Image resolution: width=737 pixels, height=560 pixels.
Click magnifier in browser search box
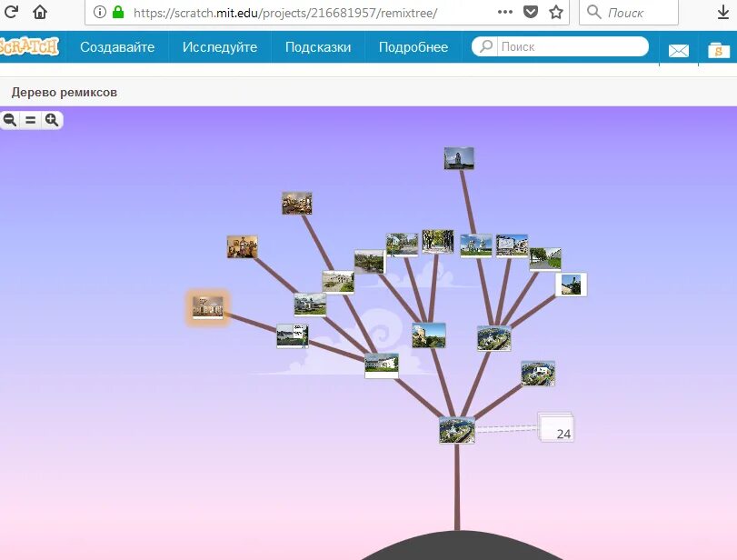(x=594, y=12)
